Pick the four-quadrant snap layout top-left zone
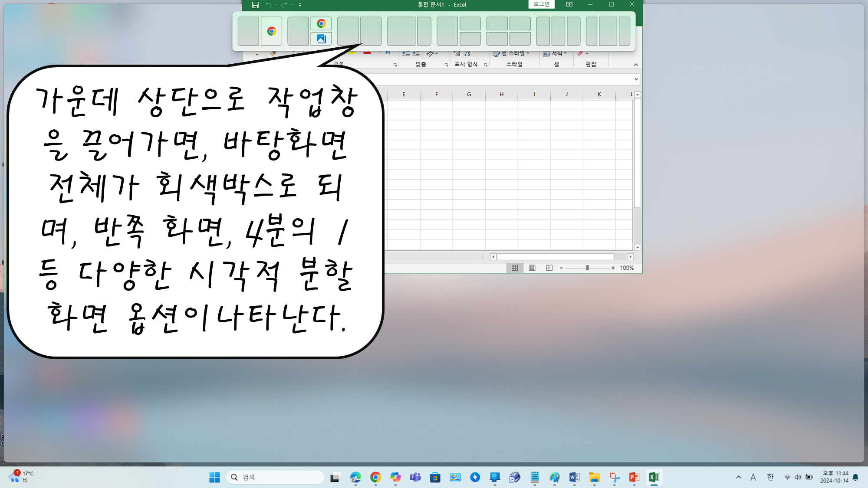The height and width of the screenshot is (488, 868). click(497, 23)
